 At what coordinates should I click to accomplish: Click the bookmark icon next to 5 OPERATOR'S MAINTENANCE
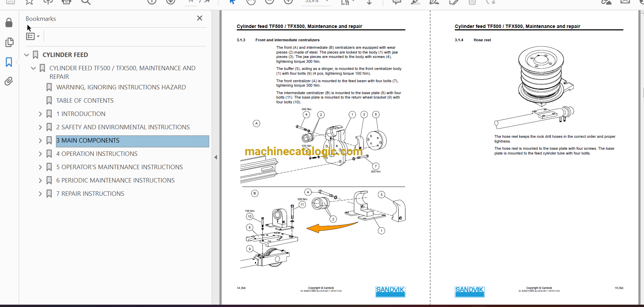click(49, 167)
